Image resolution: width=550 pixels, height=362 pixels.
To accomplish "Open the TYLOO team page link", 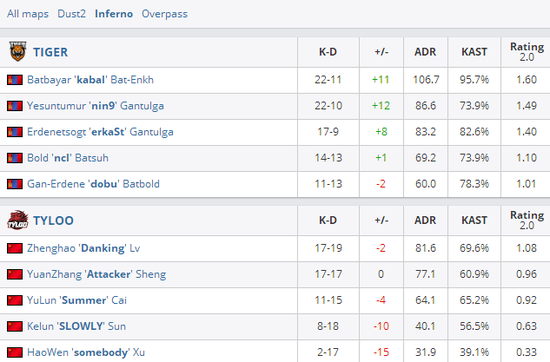I will [53, 220].
